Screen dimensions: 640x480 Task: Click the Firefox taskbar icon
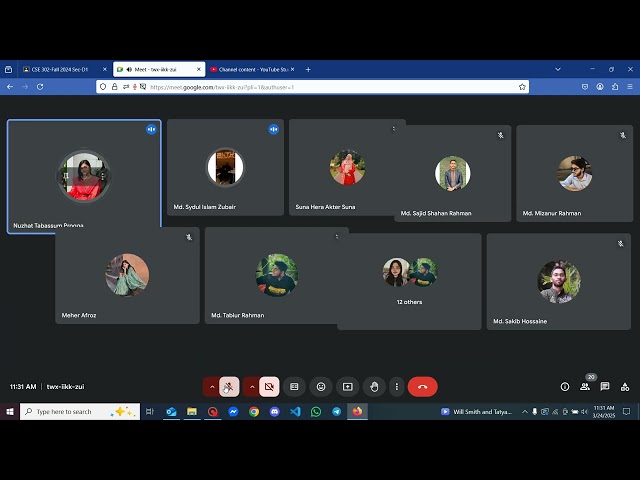(x=358, y=411)
